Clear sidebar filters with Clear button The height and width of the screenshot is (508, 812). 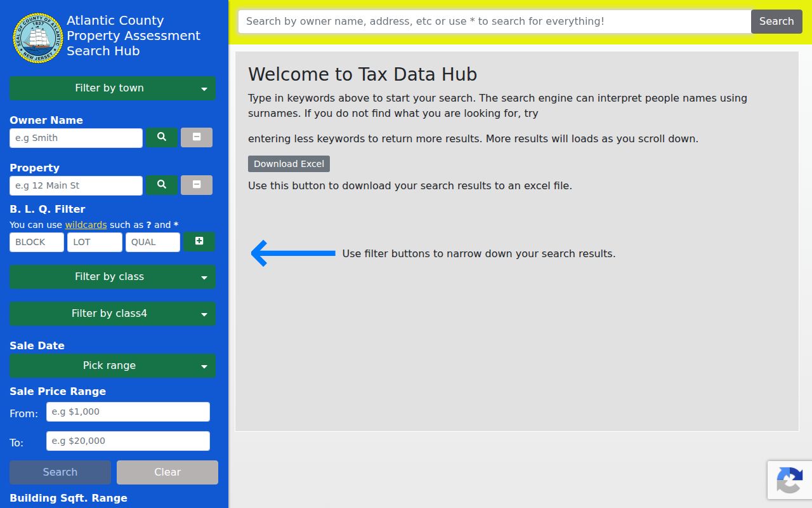point(167,472)
